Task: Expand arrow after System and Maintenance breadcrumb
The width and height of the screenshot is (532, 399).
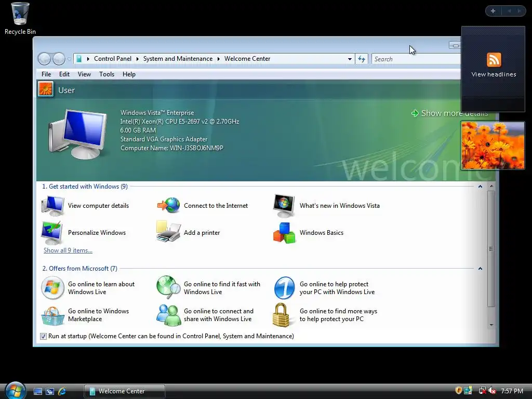Action: (219, 59)
